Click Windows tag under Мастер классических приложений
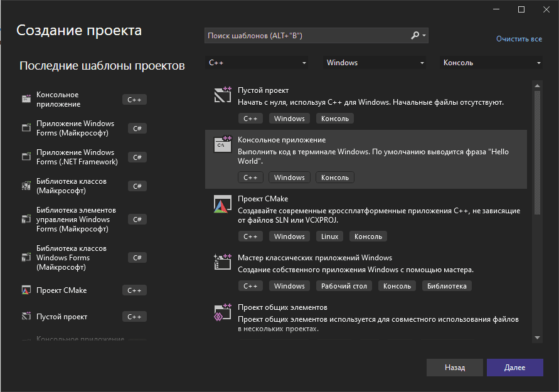Image resolution: width=559 pixels, height=392 pixels. coord(289,286)
